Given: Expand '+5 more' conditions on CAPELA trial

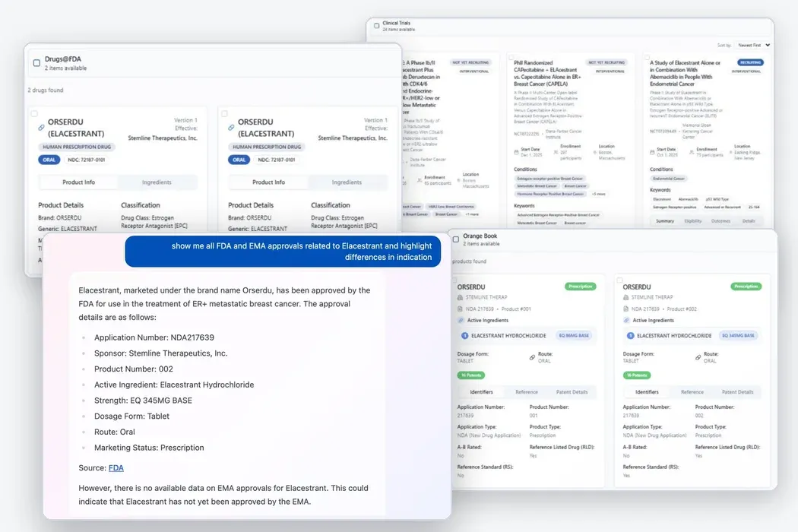Looking at the screenshot, I should [x=599, y=194].
